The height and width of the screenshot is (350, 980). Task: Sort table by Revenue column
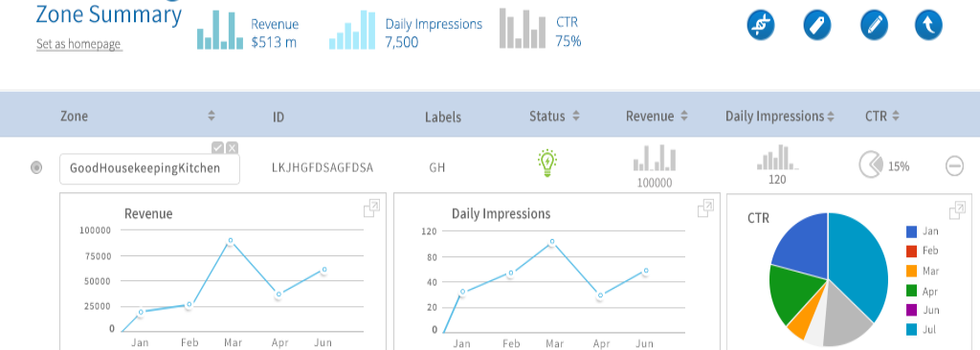684,116
